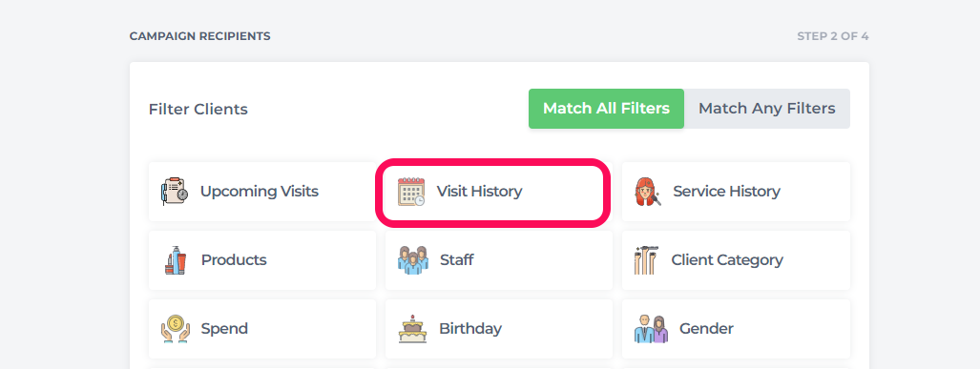Choose the Birthday filter text

(x=470, y=329)
